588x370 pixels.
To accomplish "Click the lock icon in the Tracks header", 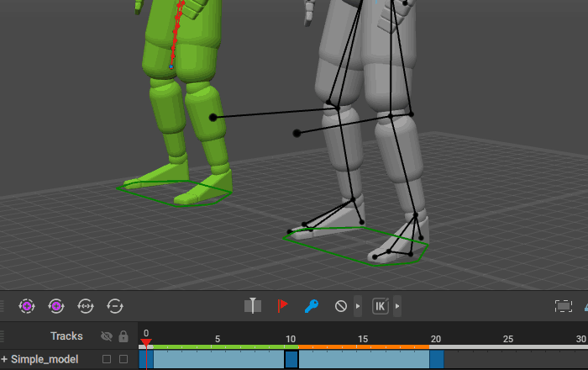I will click(123, 336).
